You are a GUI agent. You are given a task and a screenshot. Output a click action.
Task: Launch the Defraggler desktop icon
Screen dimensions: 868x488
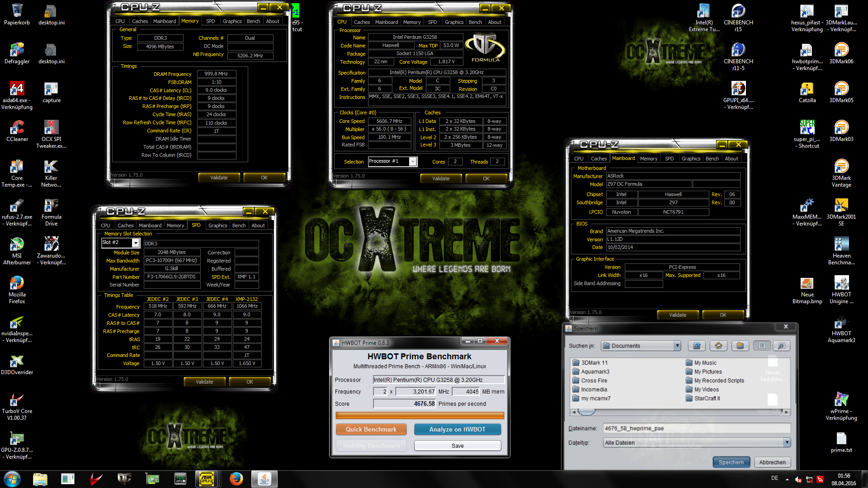tap(17, 53)
